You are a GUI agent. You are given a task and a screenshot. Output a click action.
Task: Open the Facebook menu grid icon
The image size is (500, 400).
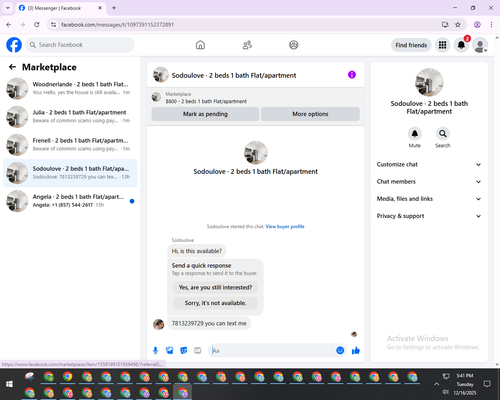pos(442,45)
